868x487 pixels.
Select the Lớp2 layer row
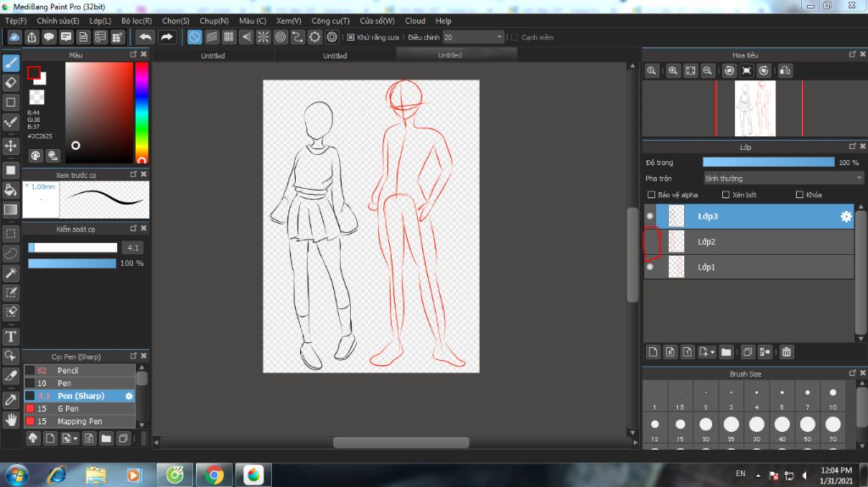point(749,242)
